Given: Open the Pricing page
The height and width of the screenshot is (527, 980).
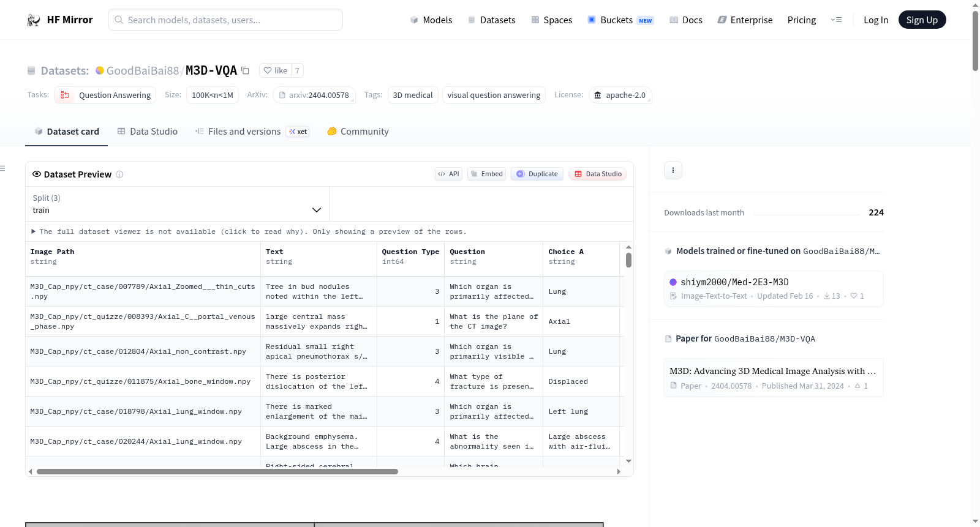Looking at the screenshot, I should coord(802,20).
